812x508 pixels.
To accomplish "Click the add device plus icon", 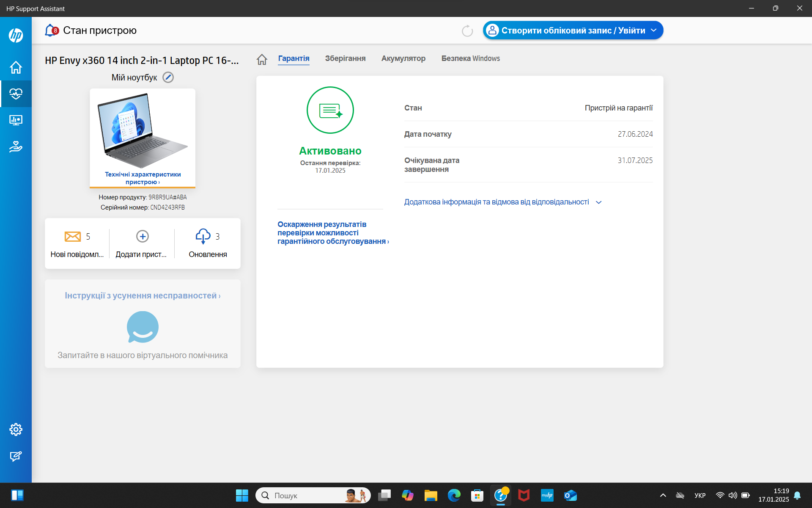I will pyautogui.click(x=143, y=236).
